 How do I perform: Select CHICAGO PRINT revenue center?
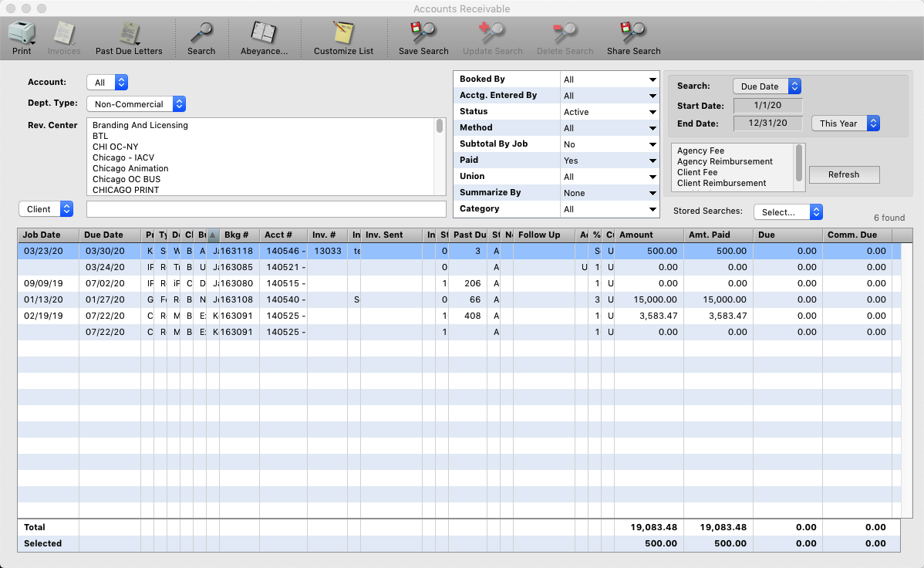point(126,190)
